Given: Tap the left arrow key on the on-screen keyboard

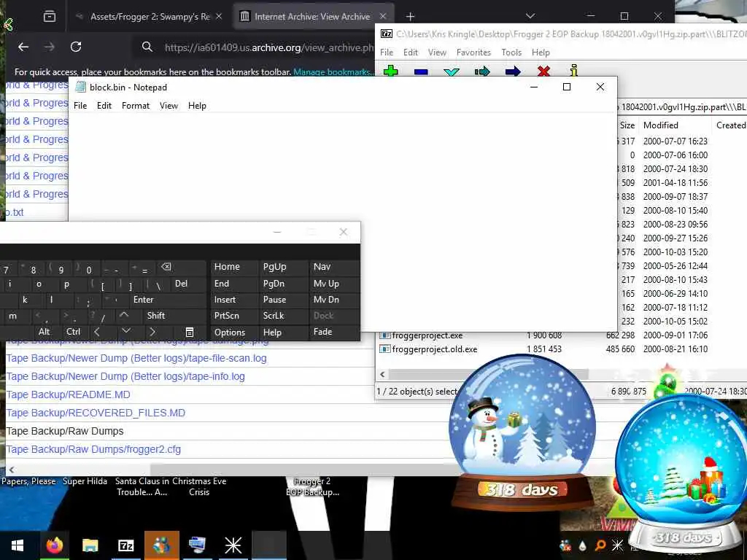Looking at the screenshot, I should coord(97,332).
